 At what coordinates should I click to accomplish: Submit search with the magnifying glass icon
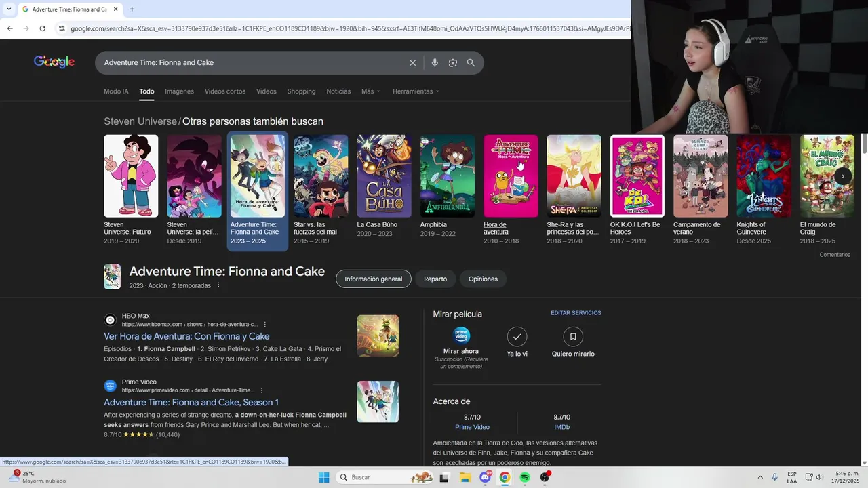click(x=471, y=62)
